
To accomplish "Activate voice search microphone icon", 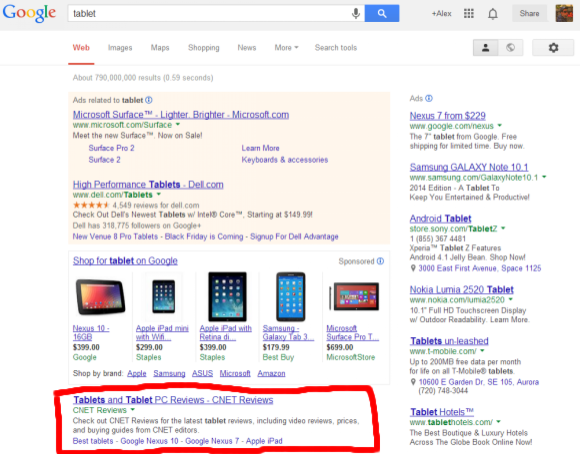I will (x=355, y=14).
